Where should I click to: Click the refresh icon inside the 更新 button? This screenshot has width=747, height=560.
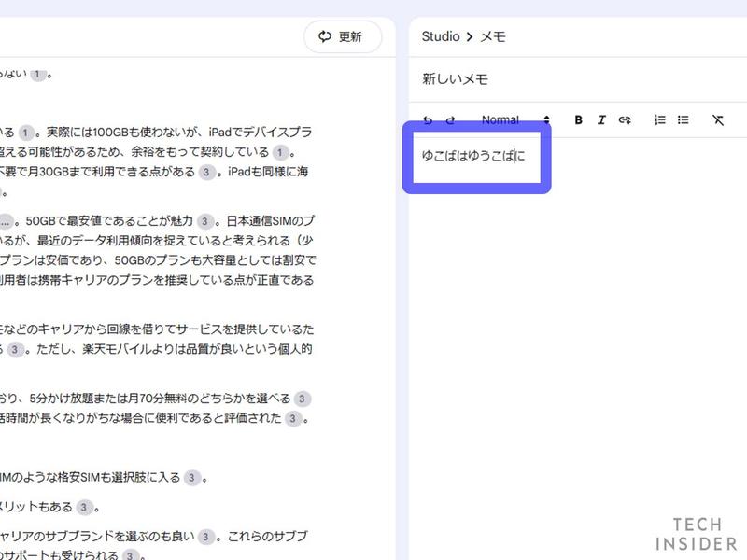coord(324,36)
